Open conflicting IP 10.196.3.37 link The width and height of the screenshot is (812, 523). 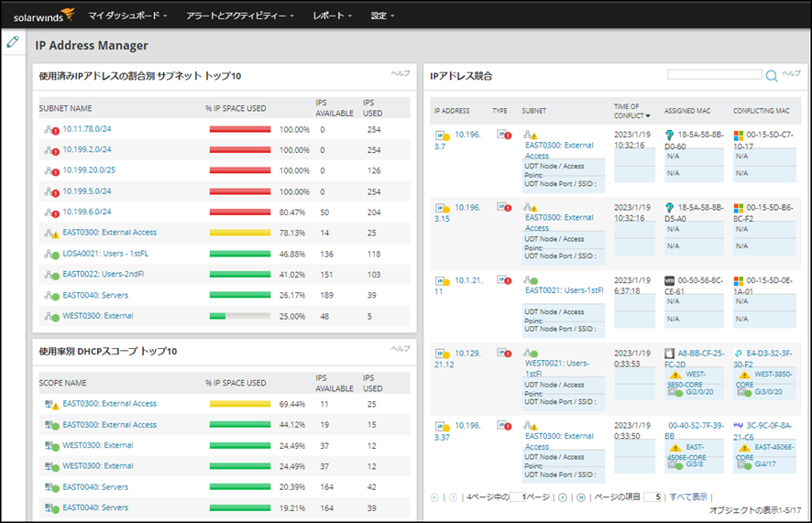click(x=458, y=430)
